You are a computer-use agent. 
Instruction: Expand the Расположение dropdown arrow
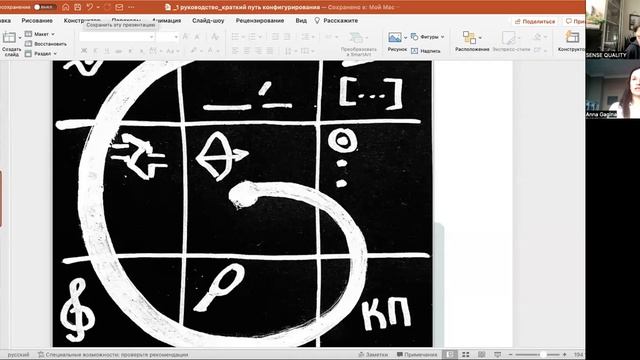[x=480, y=38]
